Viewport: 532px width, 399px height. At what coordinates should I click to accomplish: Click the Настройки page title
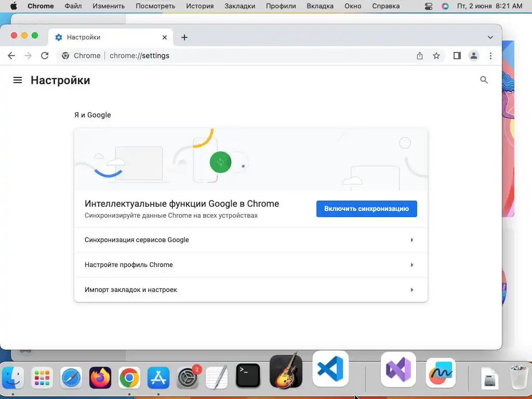(60, 81)
